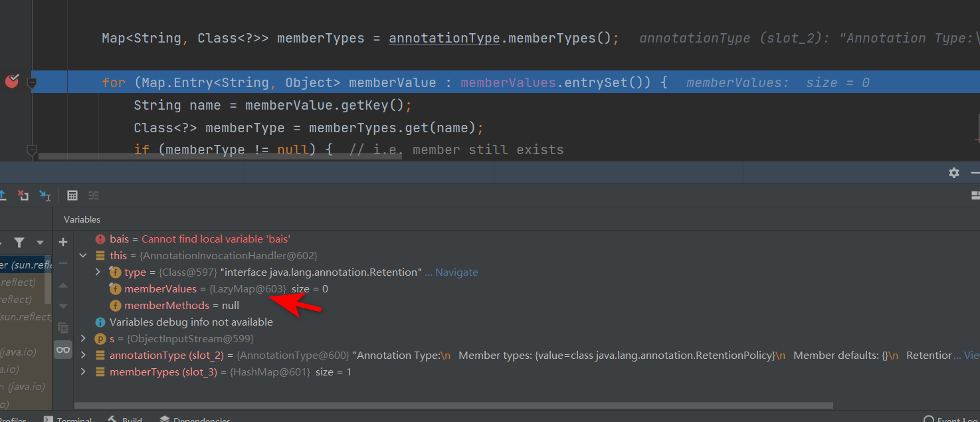Collapse the 'this' variable node
This screenshot has height=422, width=980.
click(x=83, y=255)
